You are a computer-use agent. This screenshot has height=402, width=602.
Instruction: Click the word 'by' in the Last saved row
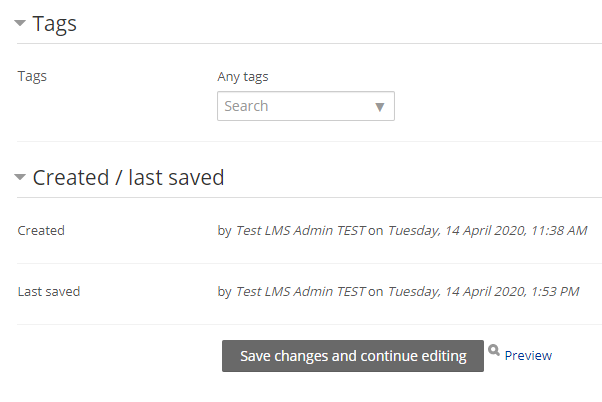[x=225, y=292]
